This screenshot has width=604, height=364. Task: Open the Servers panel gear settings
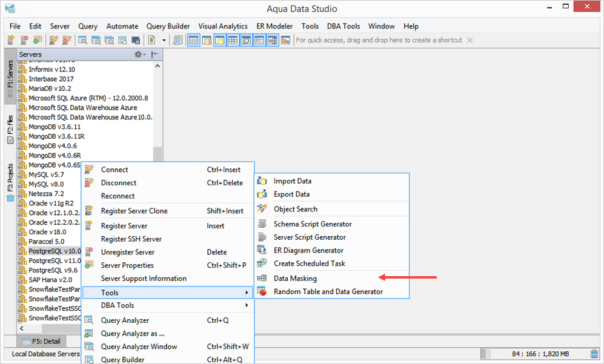point(139,55)
